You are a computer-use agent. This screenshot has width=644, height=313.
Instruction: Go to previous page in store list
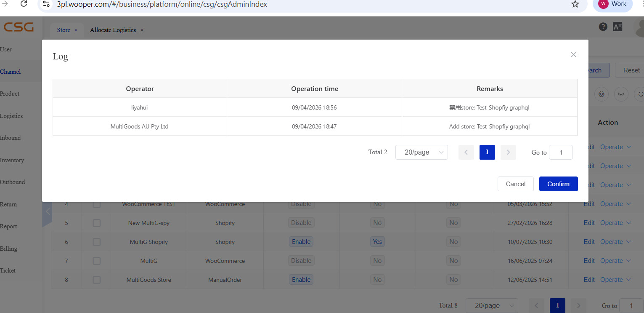coord(536,305)
